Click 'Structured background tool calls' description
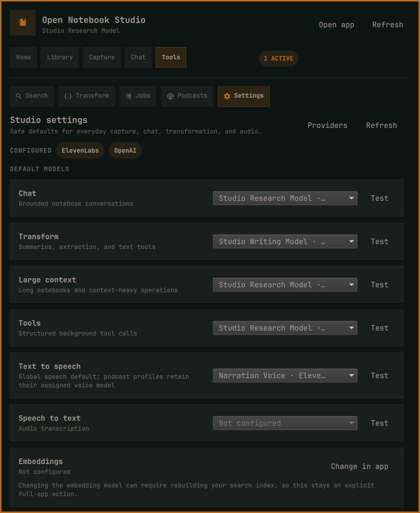Screen dimensions: 420x513 78,334
